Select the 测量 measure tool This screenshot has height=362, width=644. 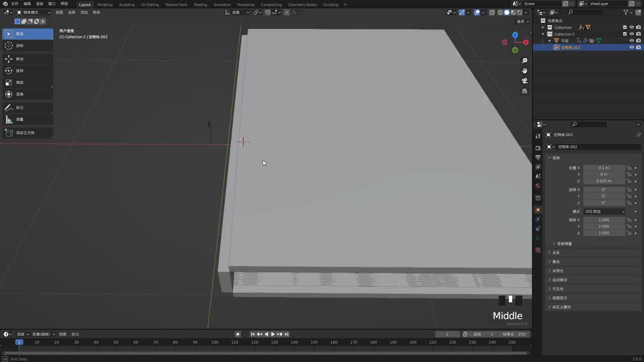tap(28, 119)
